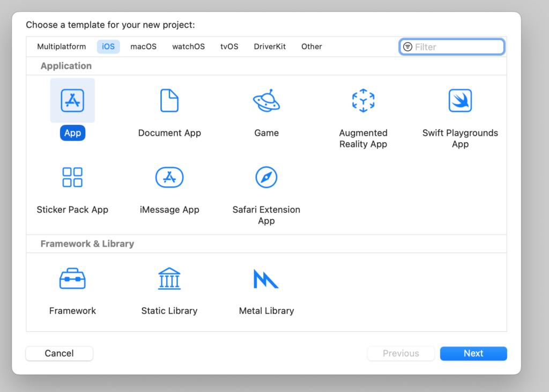The height and width of the screenshot is (392, 549).
Task: Choose the Document App template icon
Action: tap(169, 100)
